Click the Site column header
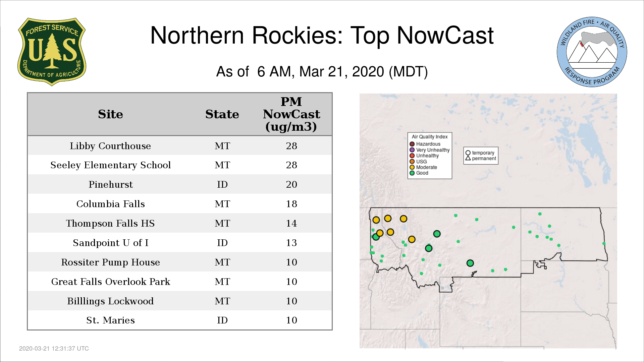The image size is (644, 362). click(x=110, y=114)
